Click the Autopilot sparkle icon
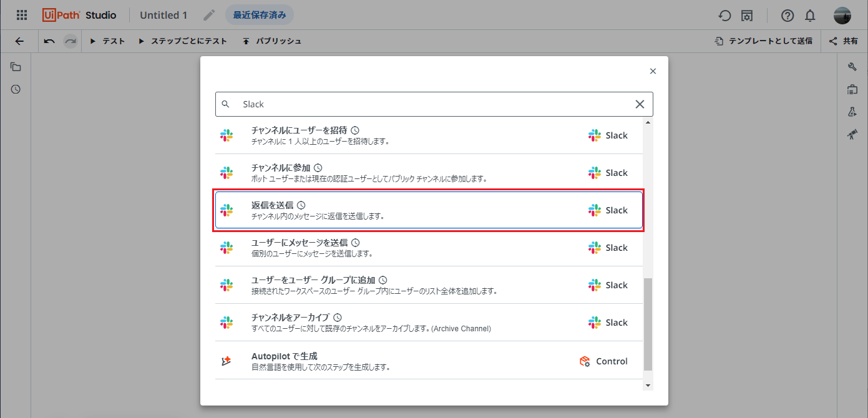 (227, 361)
